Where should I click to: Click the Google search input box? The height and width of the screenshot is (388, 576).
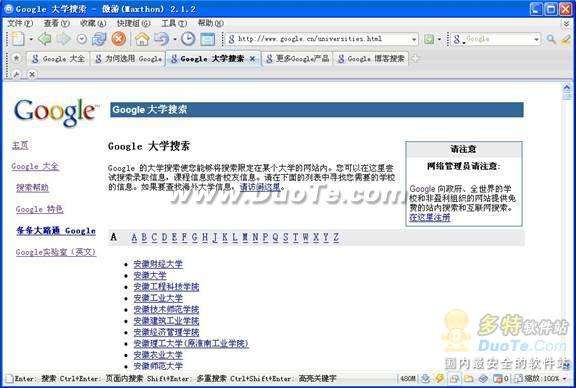tap(499, 39)
